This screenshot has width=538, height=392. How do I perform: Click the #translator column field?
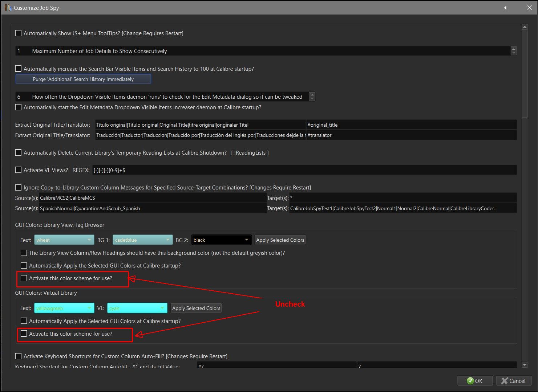point(412,135)
